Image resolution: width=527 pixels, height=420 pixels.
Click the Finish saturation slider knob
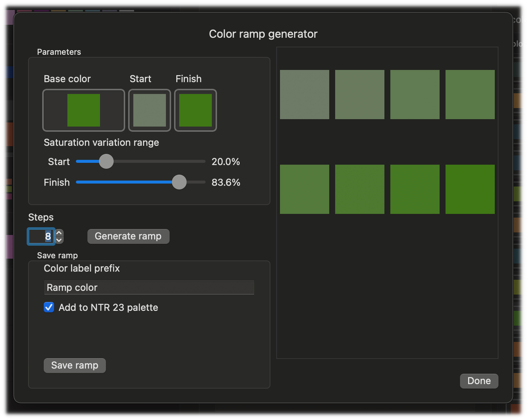(x=179, y=182)
